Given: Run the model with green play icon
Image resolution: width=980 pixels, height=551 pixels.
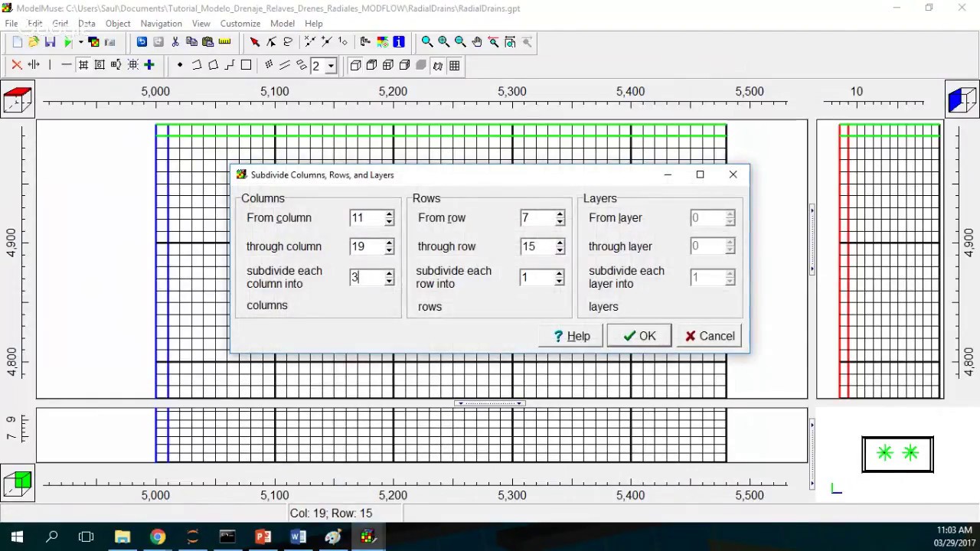Looking at the screenshot, I should tap(68, 42).
